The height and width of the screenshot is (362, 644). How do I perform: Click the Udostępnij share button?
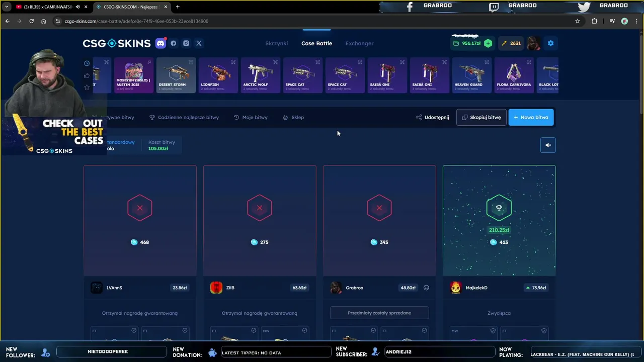[432, 117]
